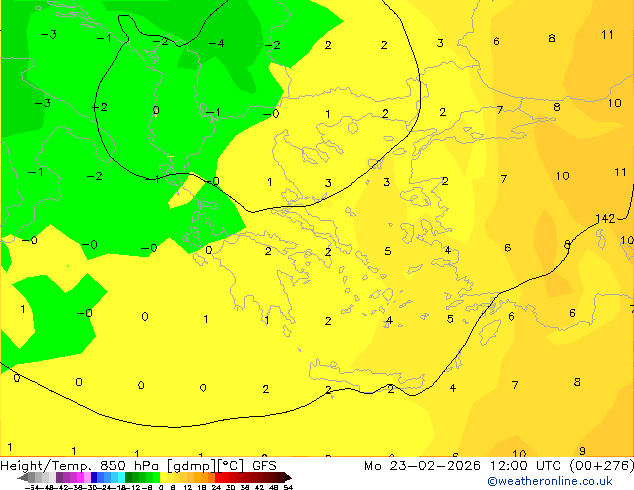
Task: Click the dark green swatch in the legend
Action: pos(128,478)
